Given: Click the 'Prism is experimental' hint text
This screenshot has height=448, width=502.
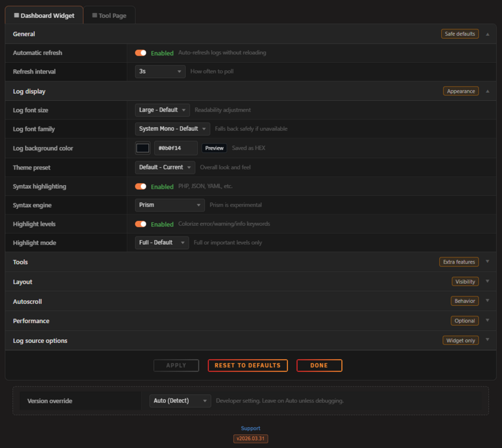Looking at the screenshot, I should (235, 205).
